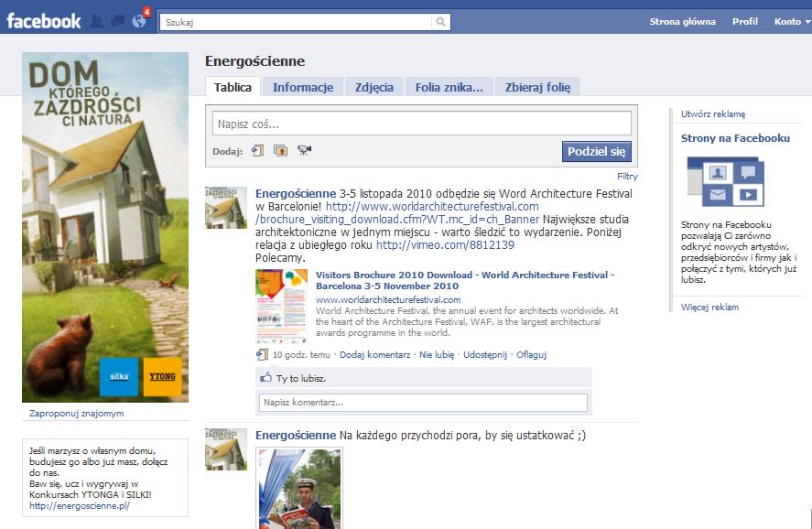The height and width of the screenshot is (529, 812).
Task: Click the Facebook logo
Action: tap(44, 21)
